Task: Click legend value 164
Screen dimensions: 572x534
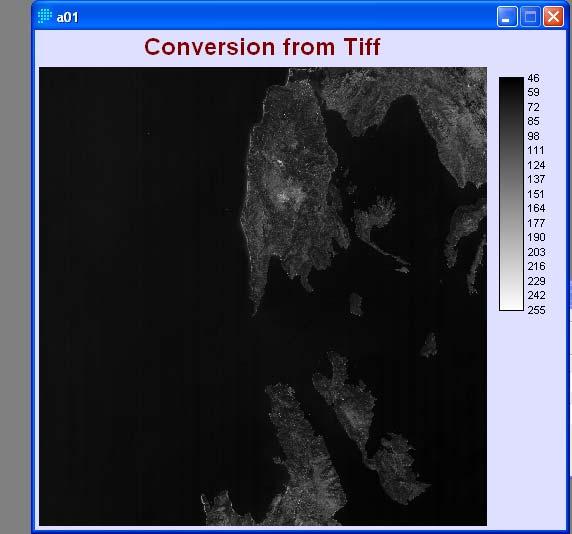Action: pos(536,208)
